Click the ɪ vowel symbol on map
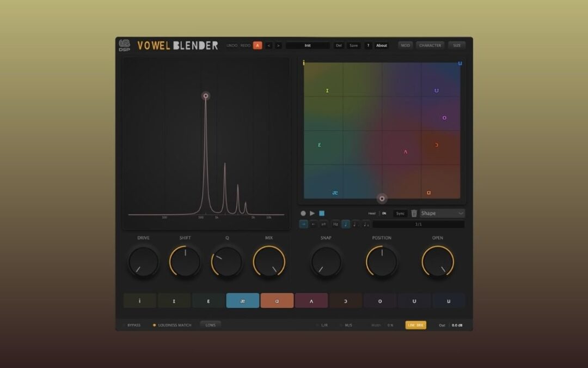The width and height of the screenshot is (588, 368). tap(327, 91)
